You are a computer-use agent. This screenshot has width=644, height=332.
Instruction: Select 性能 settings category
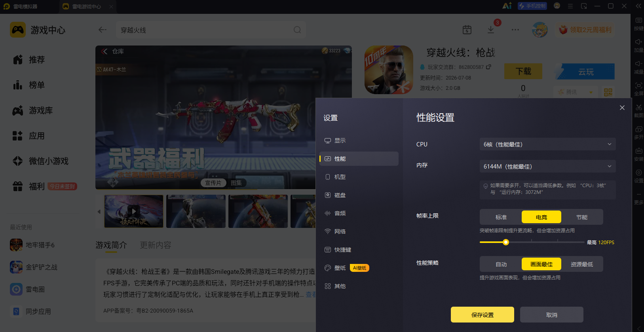(359, 159)
